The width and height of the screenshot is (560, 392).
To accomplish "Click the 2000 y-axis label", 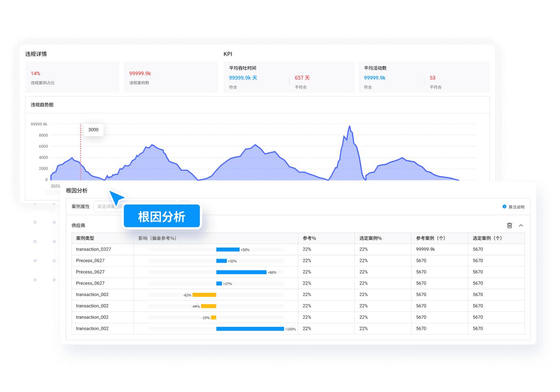I will click(x=44, y=168).
